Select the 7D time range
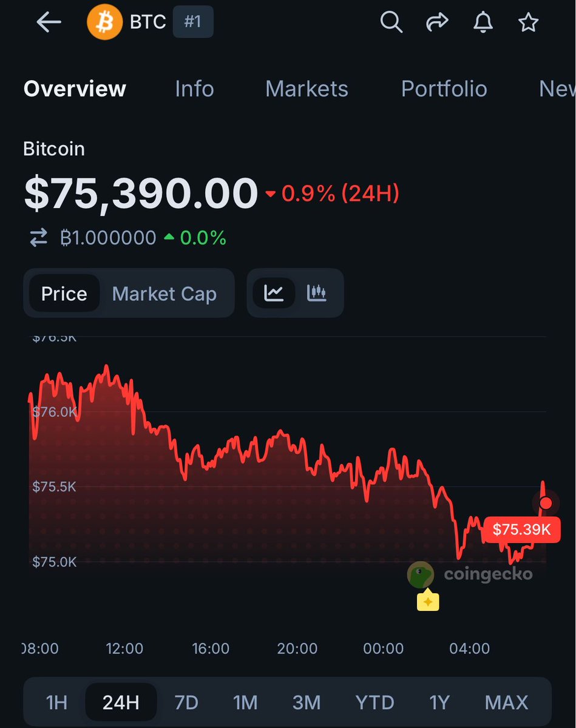Screen dimensions: 576x728 [x=186, y=703]
